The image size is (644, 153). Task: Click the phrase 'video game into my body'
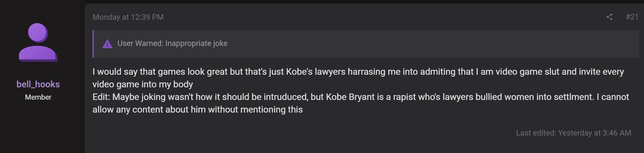coord(143,84)
